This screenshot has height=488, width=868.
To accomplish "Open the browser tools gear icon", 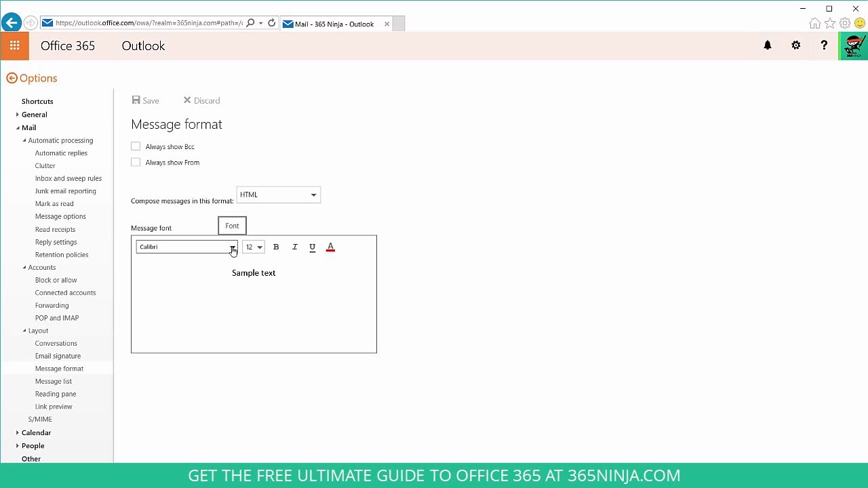I will [845, 24].
